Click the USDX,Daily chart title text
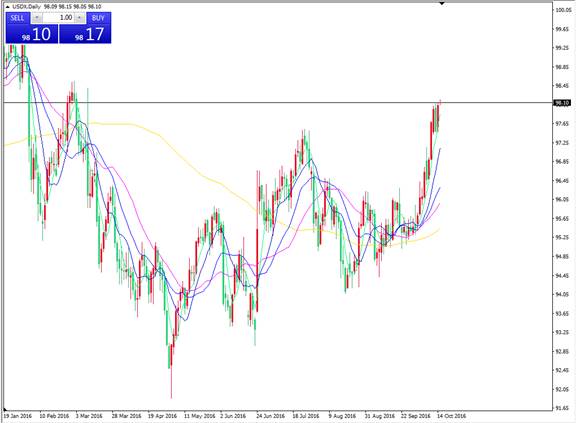 26,7
